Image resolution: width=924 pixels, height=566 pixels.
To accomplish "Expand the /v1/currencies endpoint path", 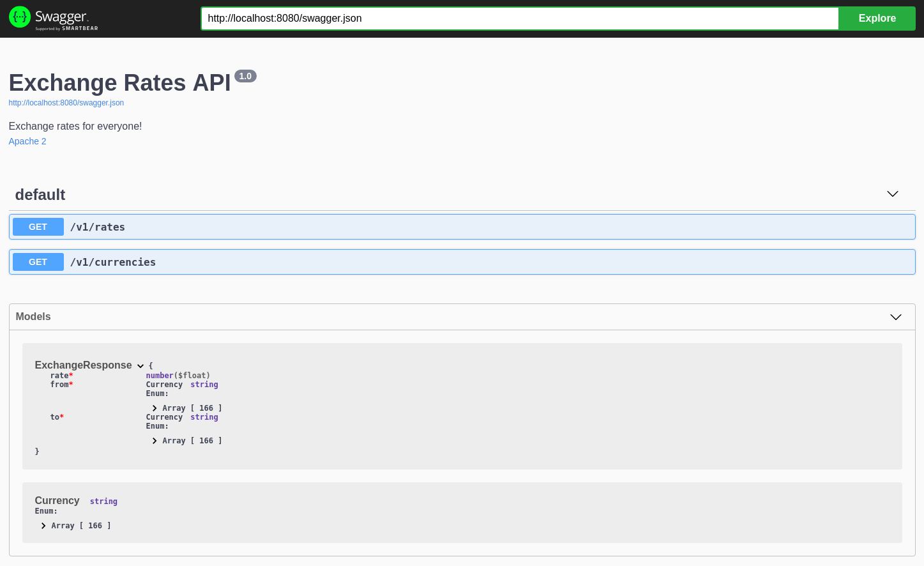I will (x=113, y=262).
